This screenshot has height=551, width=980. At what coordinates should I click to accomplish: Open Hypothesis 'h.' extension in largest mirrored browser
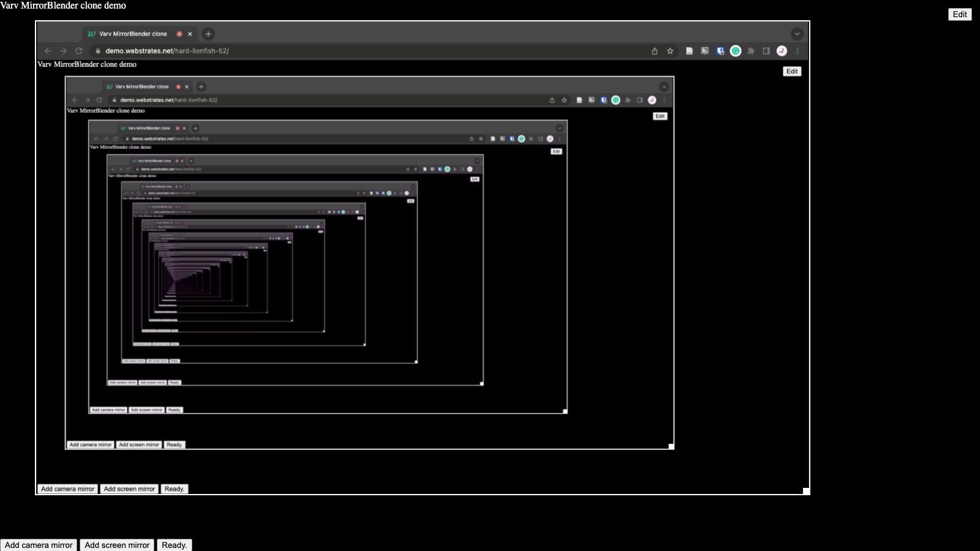[x=705, y=51]
